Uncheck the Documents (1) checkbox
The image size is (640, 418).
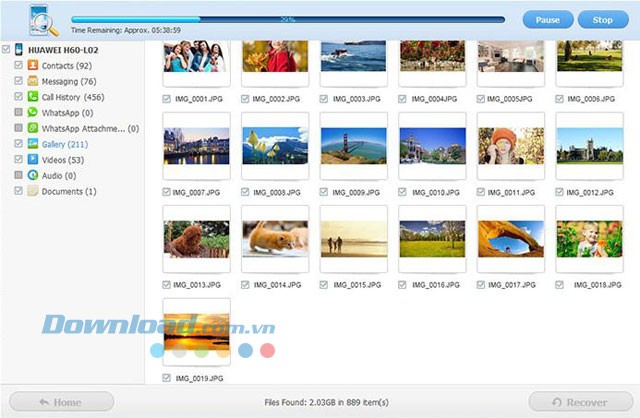(x=18, y=191)
